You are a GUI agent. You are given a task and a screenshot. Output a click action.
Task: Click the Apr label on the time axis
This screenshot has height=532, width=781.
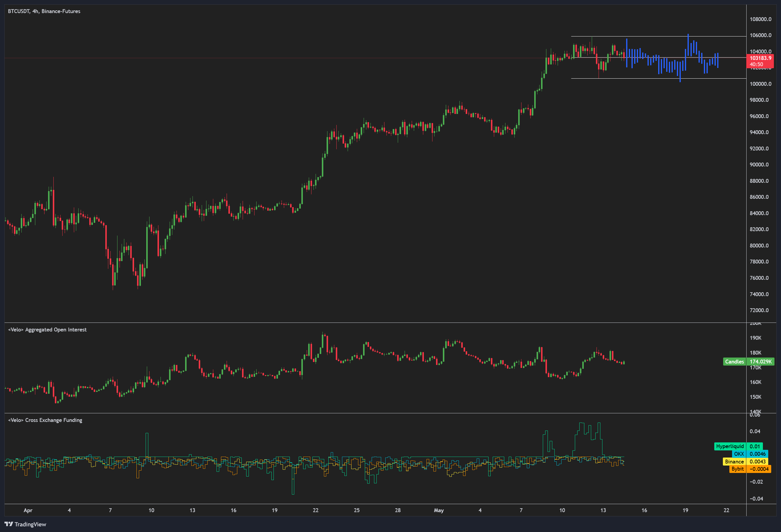(x=28, y=510)
